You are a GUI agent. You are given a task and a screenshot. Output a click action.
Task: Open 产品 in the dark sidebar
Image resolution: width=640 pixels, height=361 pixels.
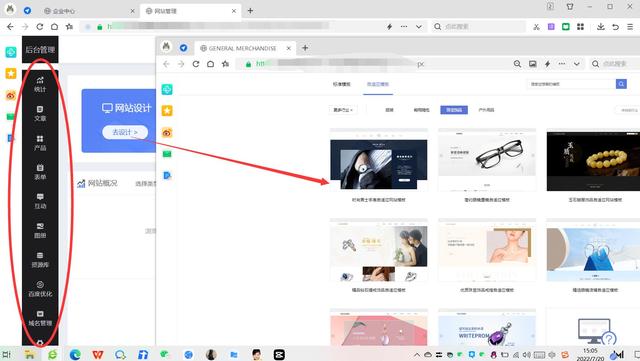click(40, 143)
